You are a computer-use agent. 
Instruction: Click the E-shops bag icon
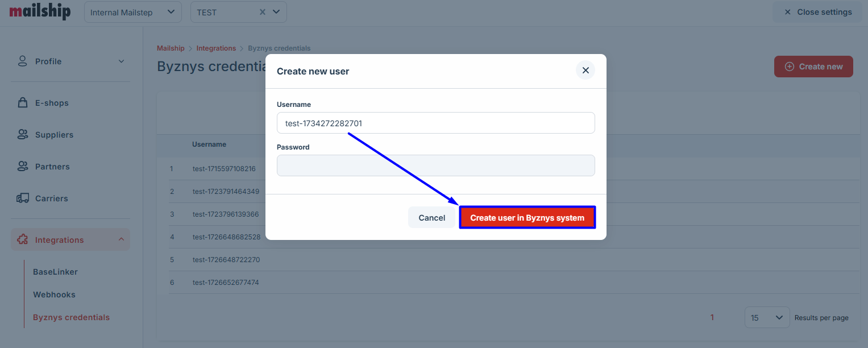pos(23,103)
